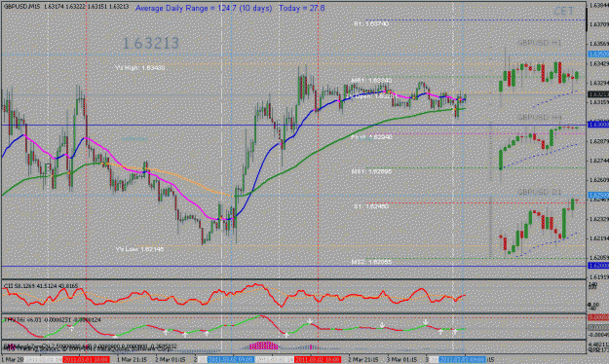The height and width of the screenshot is (364, 609).
Task: Click the light-blue 1.62500 price axis tag
Action: 598,196
